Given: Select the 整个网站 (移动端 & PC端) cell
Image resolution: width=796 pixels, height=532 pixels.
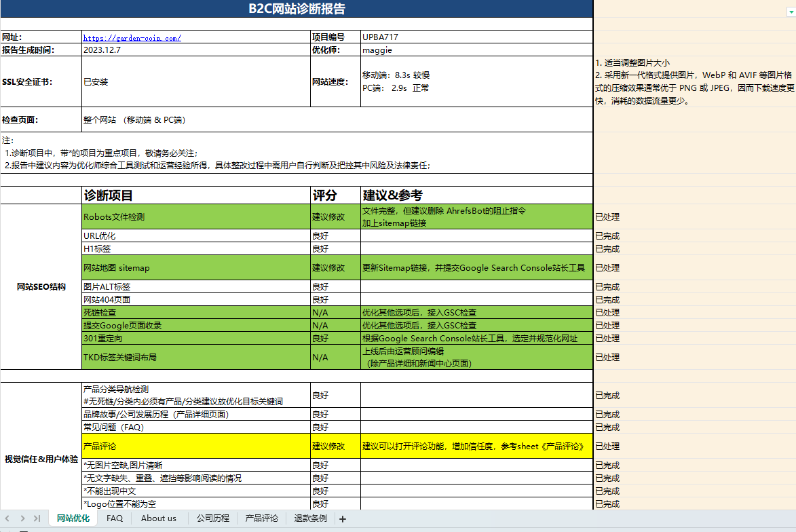Looking at the screenshot, I should (x=337, y=120).
